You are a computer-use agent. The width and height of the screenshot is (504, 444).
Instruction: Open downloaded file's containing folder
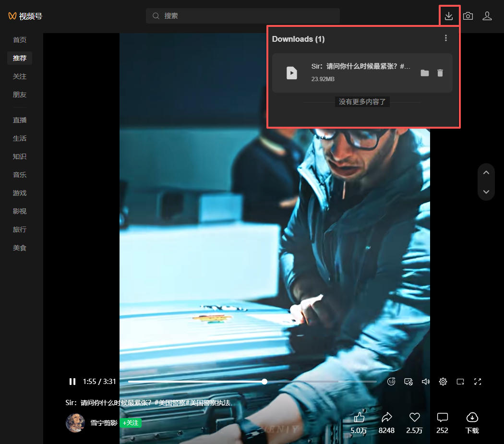[424, 73]
